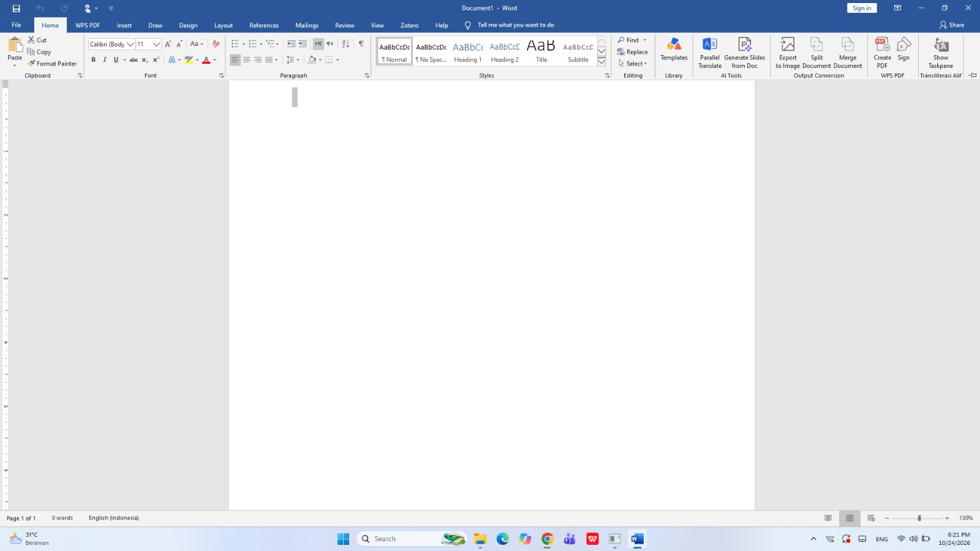Open the References tab
The width and height of the screenshot is (980, 551).
[x=264, y=25]
